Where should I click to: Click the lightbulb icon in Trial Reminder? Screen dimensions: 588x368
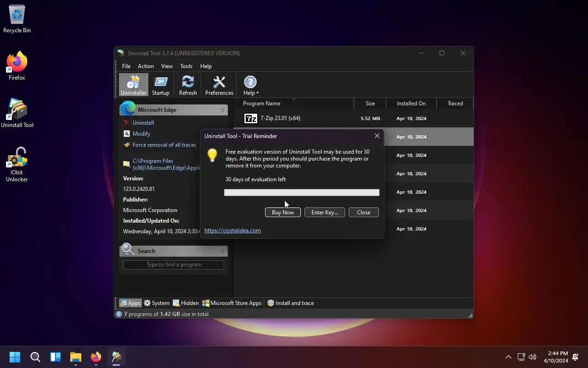[212, 155]
